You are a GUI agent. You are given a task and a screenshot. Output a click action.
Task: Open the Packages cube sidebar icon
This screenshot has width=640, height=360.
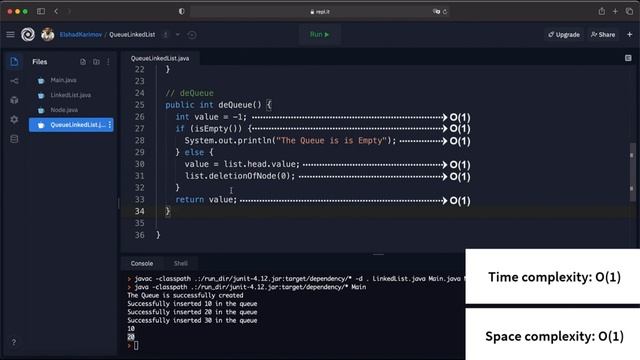[14, 100]
